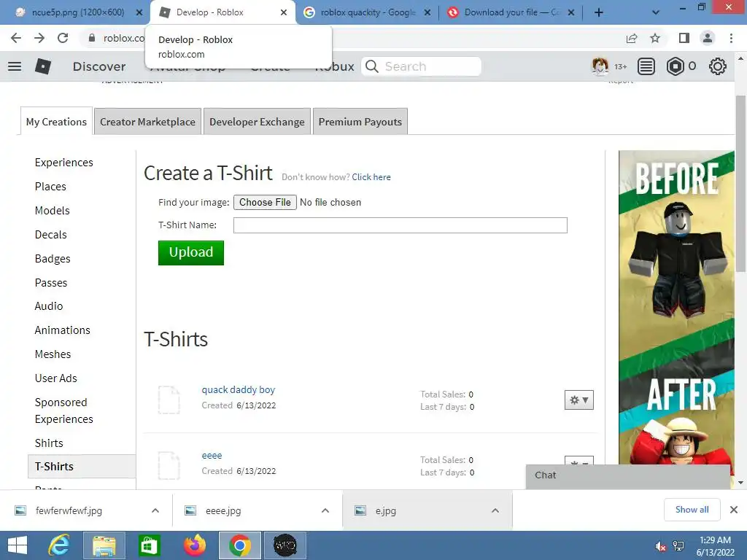The height and width of the screenshot is (560, 747).
Task: Click Show all downloads button
Action: 692,510
